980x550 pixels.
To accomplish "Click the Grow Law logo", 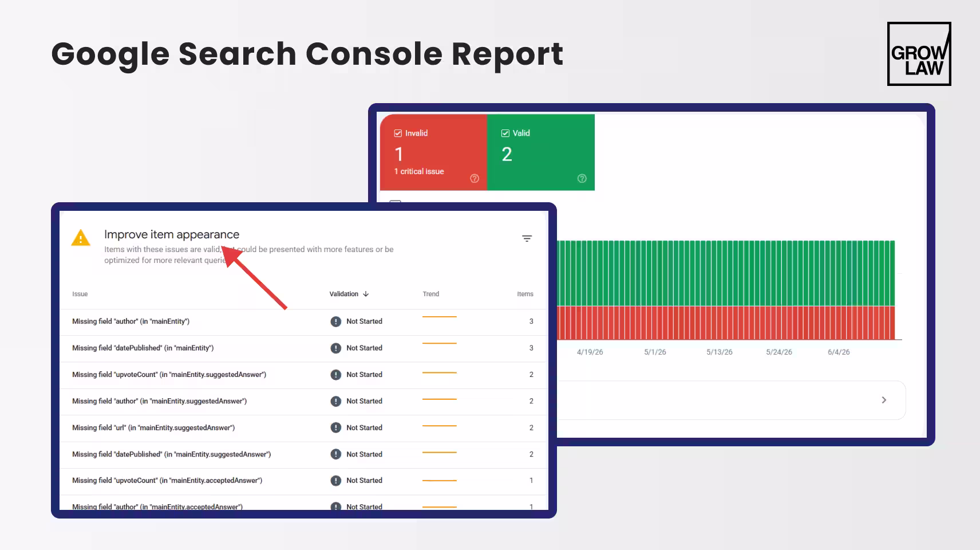I will 919,54.
